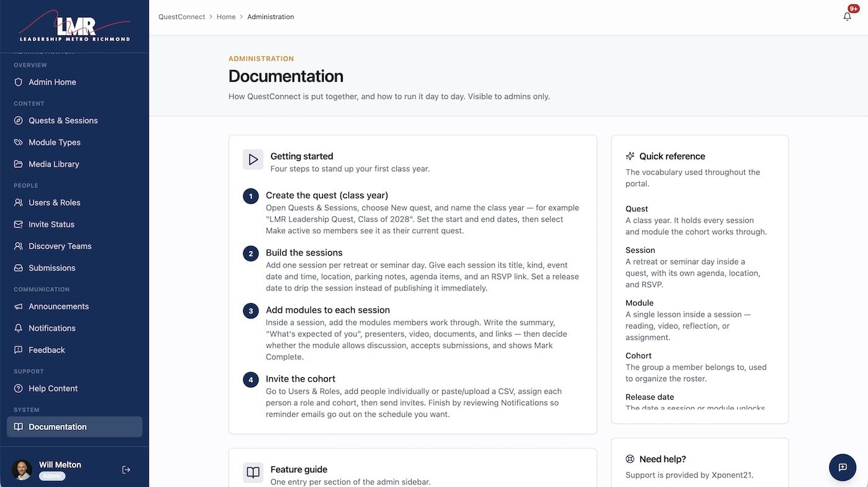Click the sidebar Notifications bell icon
Viewport: 868px width, 487px height.
(x=19, y=328)
